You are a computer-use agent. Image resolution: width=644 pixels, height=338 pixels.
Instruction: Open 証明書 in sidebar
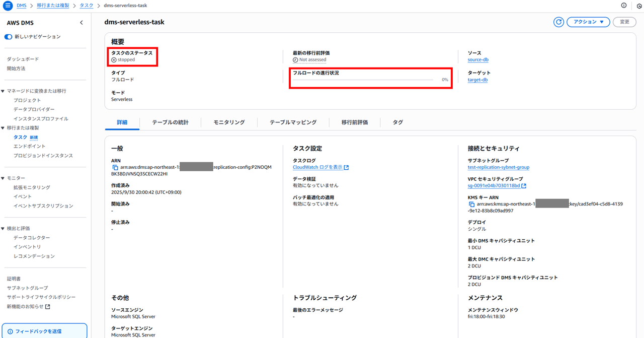coord(14,279)
